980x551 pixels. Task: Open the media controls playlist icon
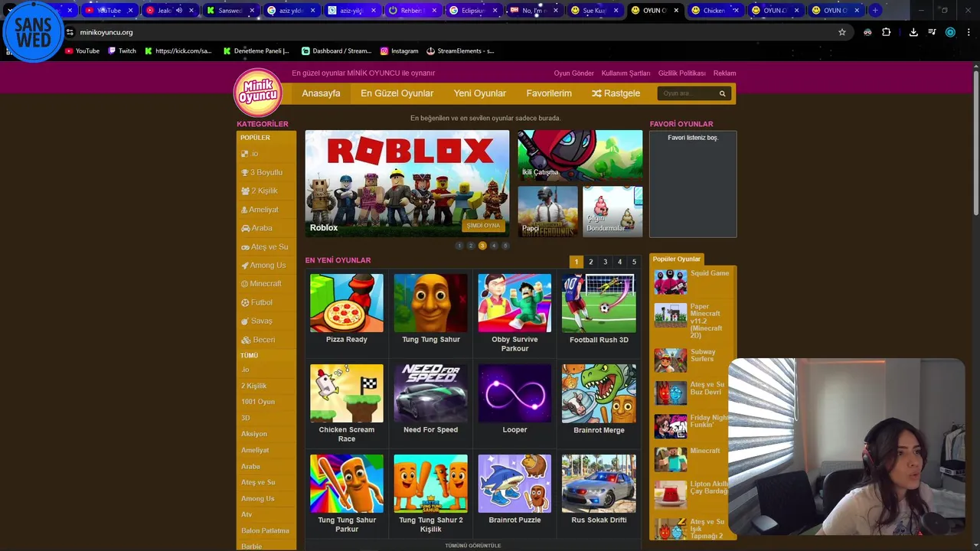(x=932, y=32)
